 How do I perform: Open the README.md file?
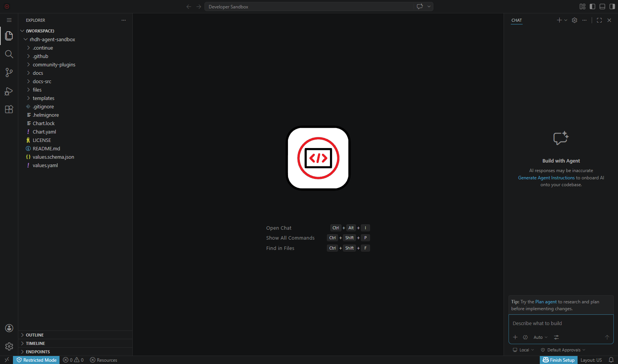[x=76, y=148]
